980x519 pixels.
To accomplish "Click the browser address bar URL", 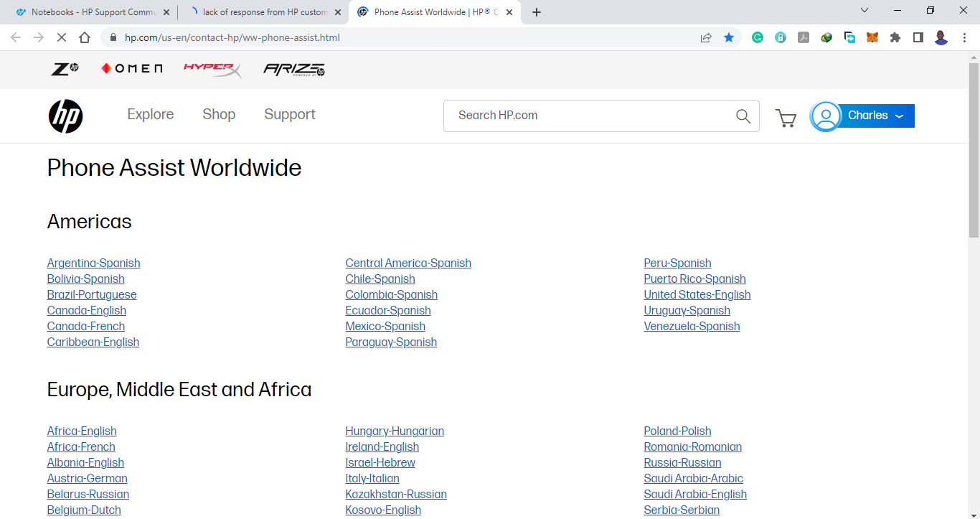I will [x=232, y=37].
